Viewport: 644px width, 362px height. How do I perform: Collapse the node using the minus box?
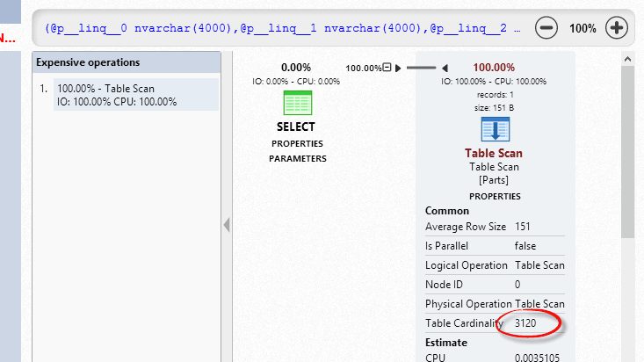click(x=387, y=67)
